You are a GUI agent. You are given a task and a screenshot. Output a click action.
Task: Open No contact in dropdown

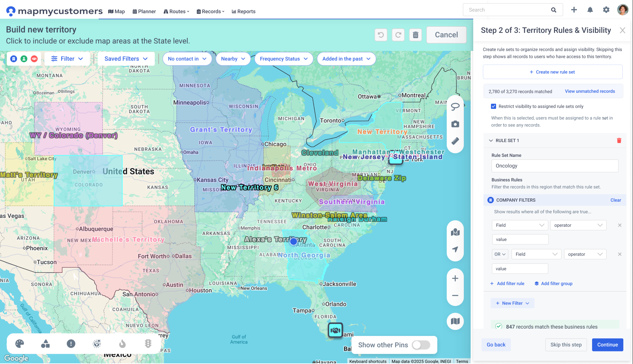[187, 59]
